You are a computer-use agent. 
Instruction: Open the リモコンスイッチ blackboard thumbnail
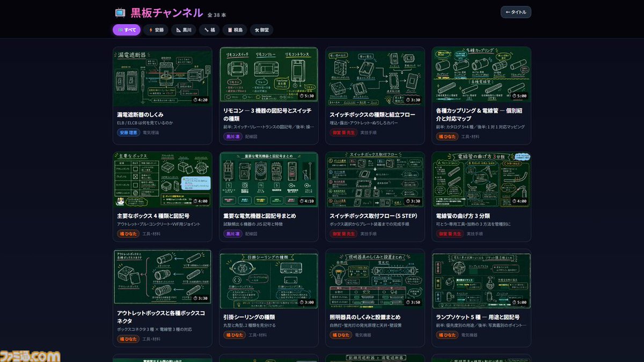coord(269,74)
